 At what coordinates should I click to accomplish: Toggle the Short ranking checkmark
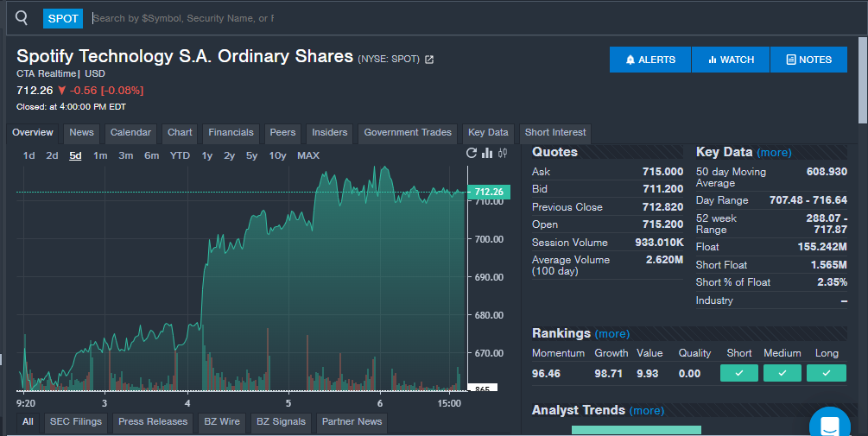739,373
